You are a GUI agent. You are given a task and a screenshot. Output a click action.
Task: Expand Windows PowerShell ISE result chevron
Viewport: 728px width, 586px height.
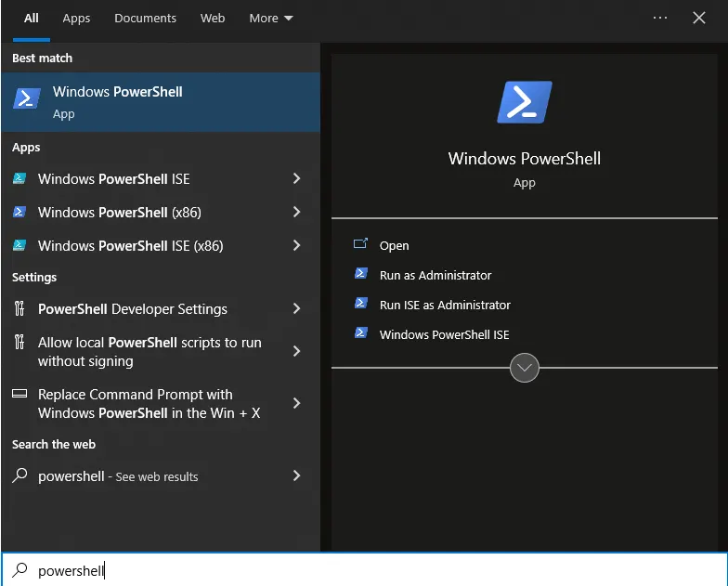coord(297,178)
